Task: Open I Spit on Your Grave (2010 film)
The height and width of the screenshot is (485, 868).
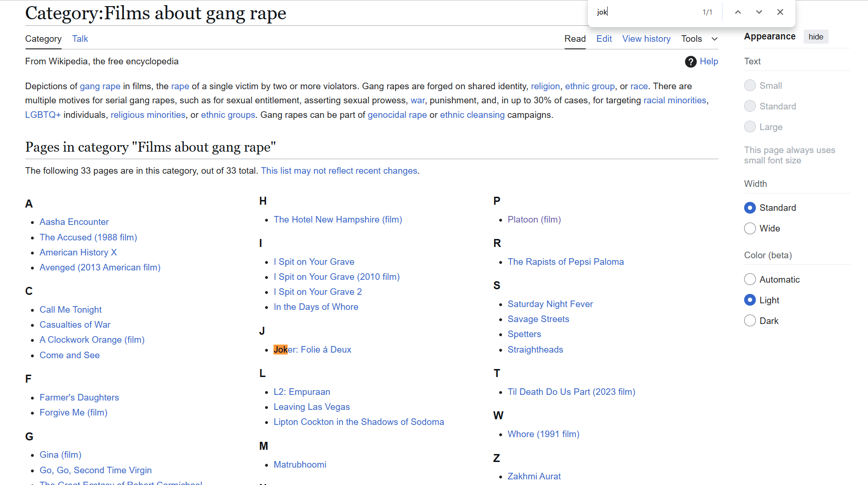Action: click(x=336, y=277)
